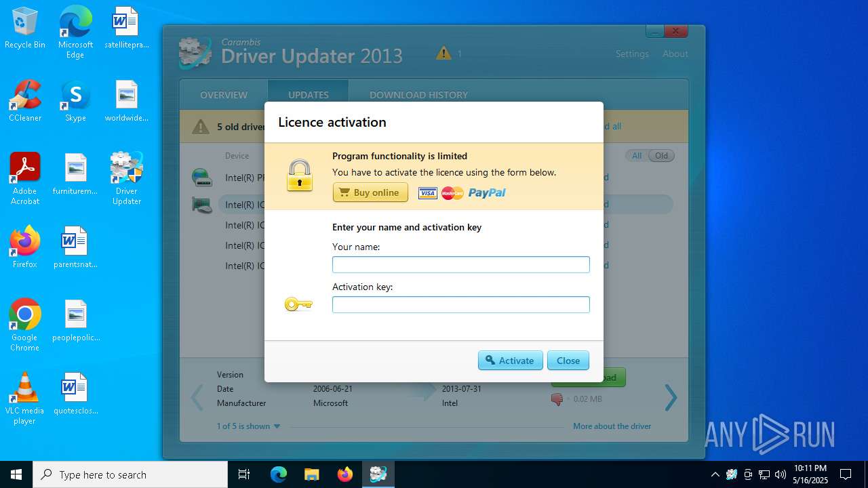Open satellitepra Word document on desktop
This screenshot has height=488, width=868.
pos(126,28)
